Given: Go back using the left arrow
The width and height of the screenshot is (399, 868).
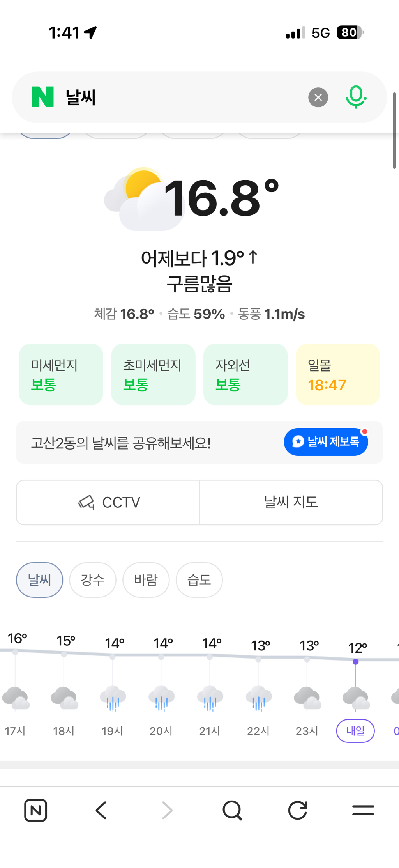Looking at the screenshot, I should point(101,811).
